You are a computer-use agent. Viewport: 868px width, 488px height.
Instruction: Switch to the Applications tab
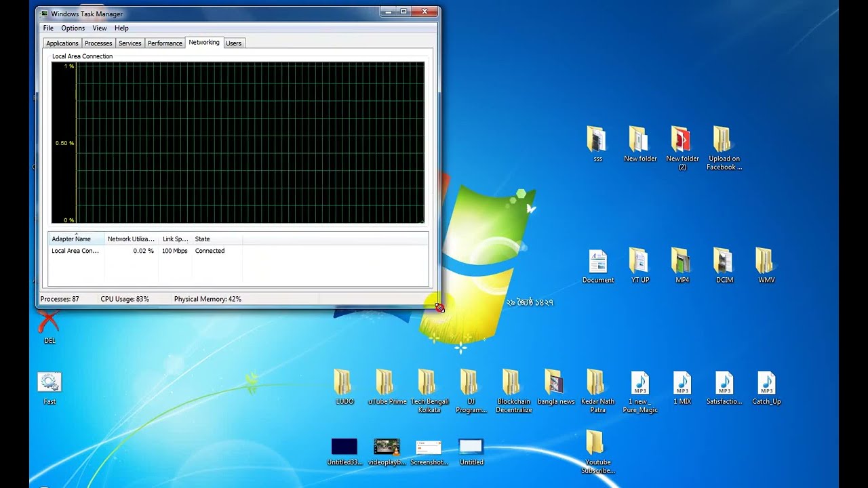pos(62,43)
